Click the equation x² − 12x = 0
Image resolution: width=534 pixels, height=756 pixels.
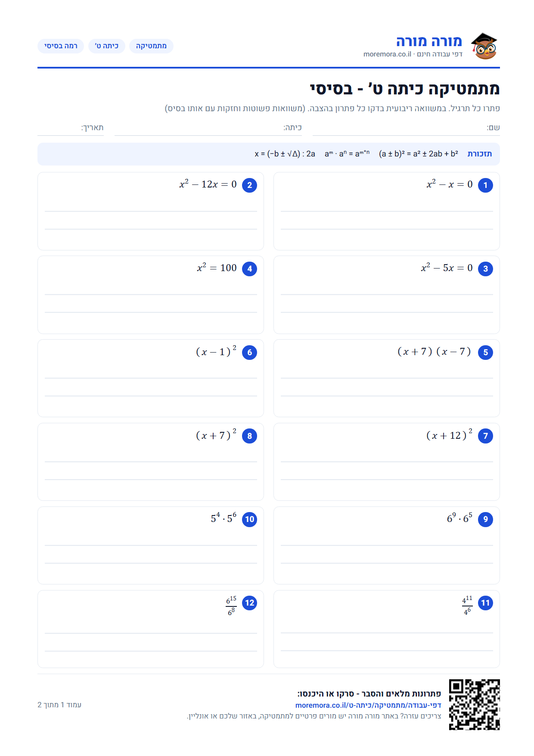[208, 184]
